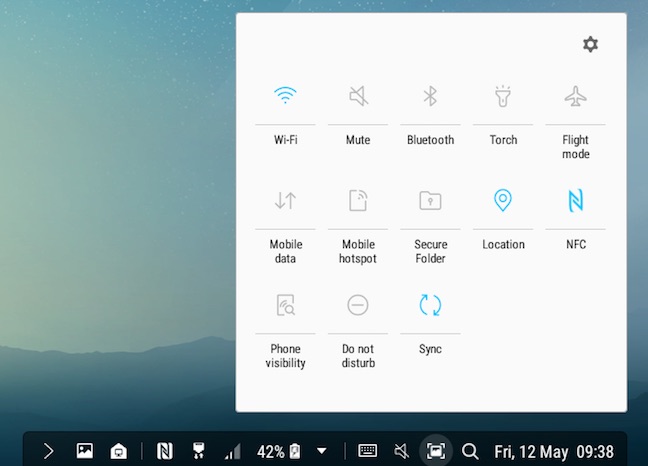Turn off NFC tile in panel
Screen dimensions: 648x466
pos(575,200)
